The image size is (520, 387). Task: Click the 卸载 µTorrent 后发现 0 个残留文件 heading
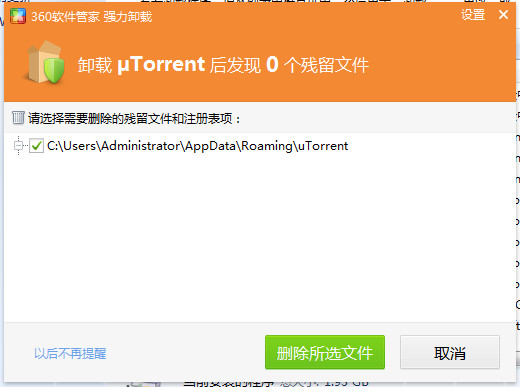(223, 64)
